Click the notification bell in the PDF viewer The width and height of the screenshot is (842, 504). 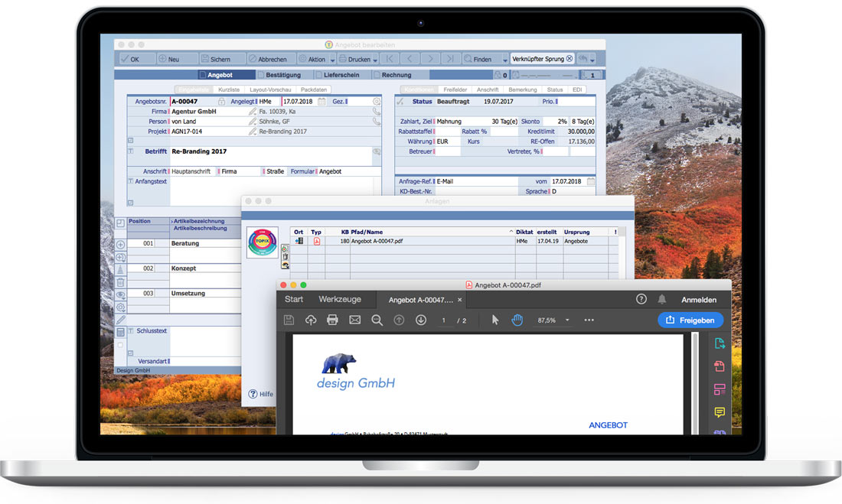[x=661, y=300]
